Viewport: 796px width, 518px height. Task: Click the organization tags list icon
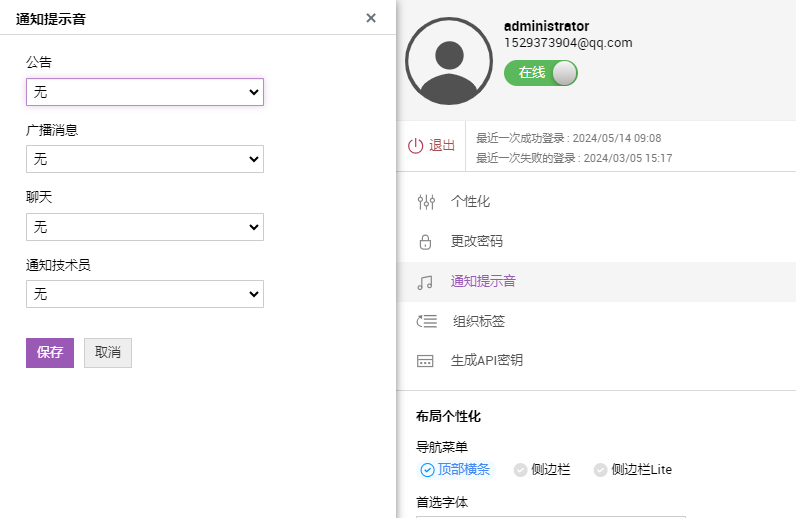point(426,322)
